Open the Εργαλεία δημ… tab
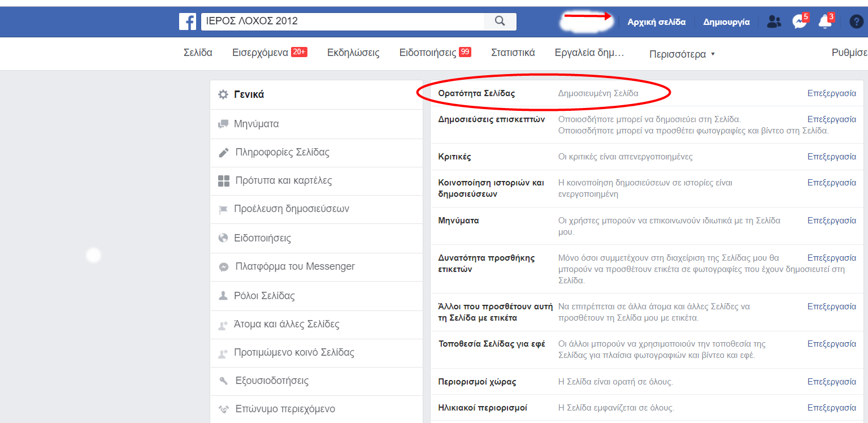Viewport: 868px width, 423px height. point(589,53)
